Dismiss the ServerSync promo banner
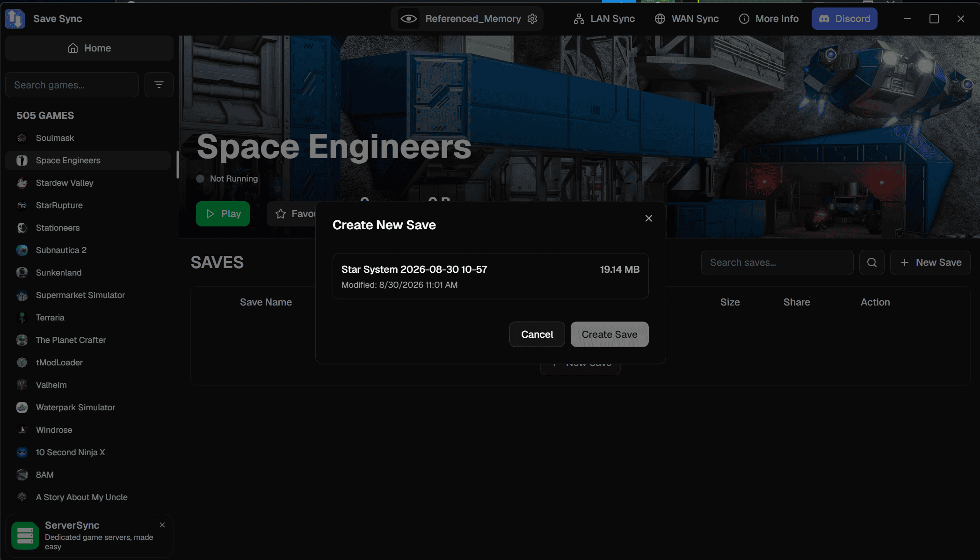 (162, 525)
